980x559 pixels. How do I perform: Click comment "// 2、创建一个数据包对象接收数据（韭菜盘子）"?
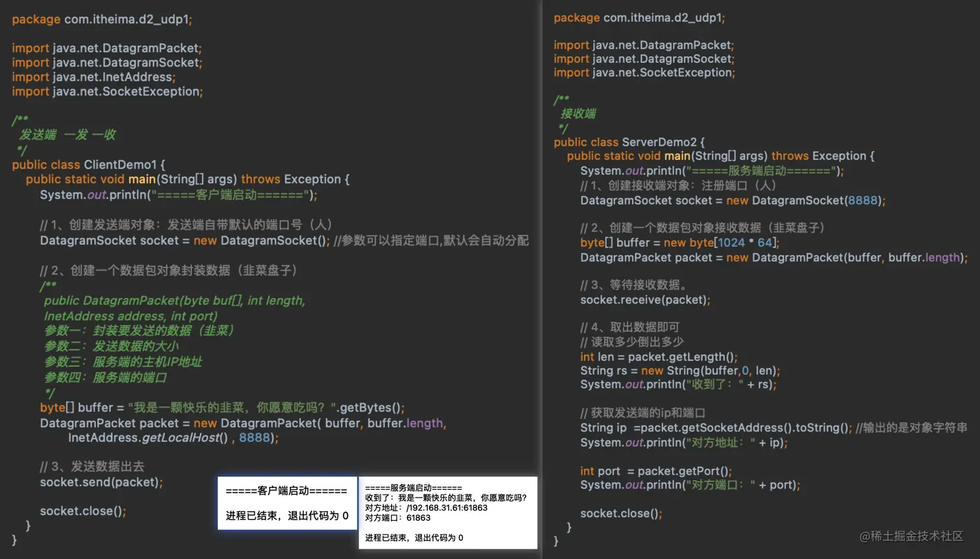pos(703,228)
